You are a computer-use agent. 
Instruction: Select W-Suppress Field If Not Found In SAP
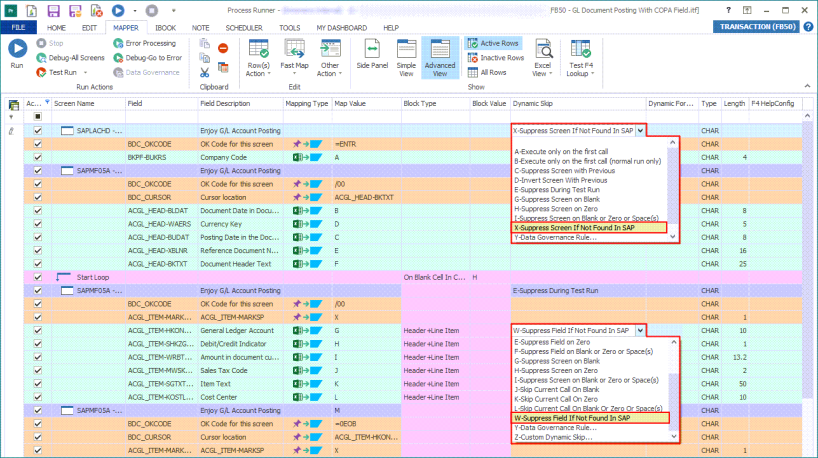click(x=590, y=418)
